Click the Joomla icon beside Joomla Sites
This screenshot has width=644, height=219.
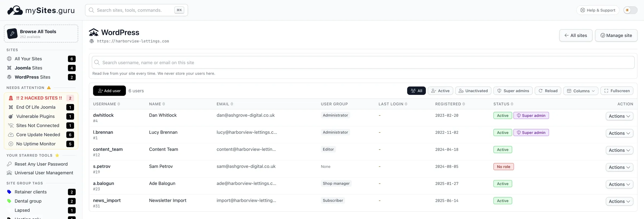click(x=9, y=68)
